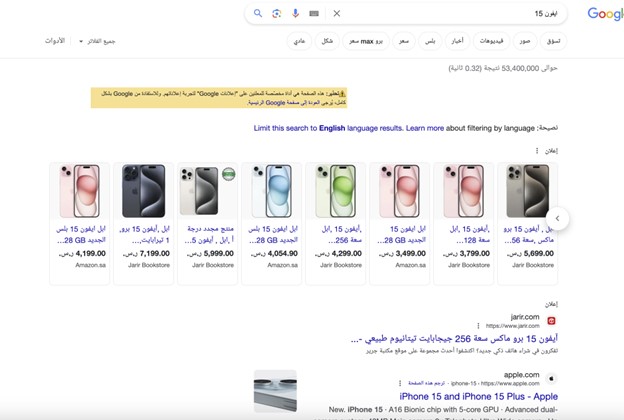
Task: Open Google Lens image search
Action: [x=277, y=14]
